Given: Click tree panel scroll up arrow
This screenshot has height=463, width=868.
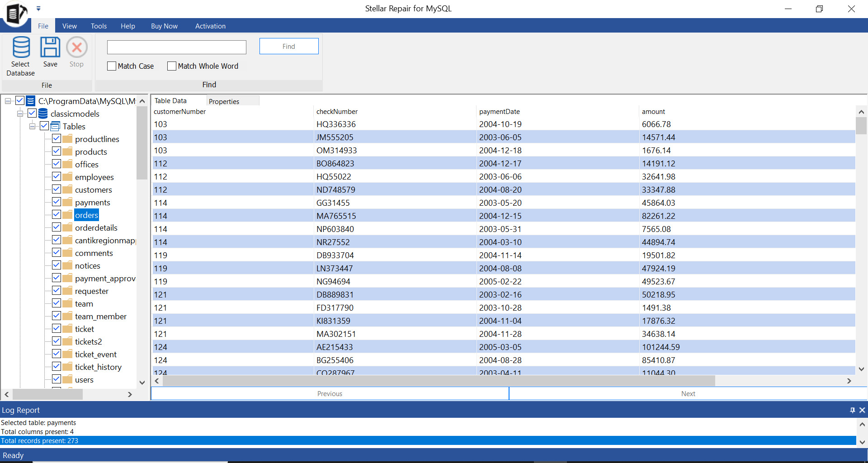Looking at the screenshot, I should point(142,101).
